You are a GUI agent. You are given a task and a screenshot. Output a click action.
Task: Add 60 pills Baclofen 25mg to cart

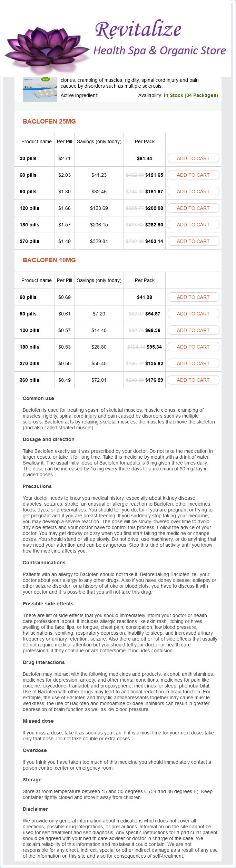click(x=193, y=175)
